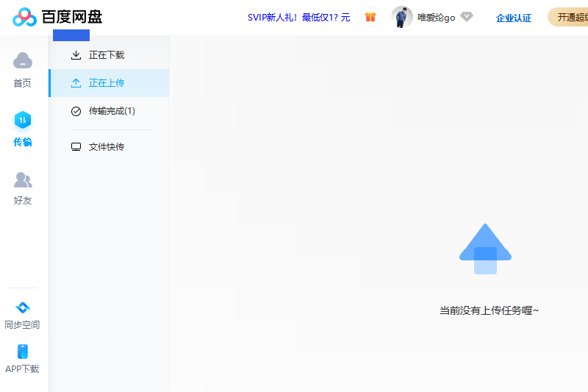This screenshot has height=392, width=588.
Task: Click the APP下载 phone icon
Action: tap(23, 352)
